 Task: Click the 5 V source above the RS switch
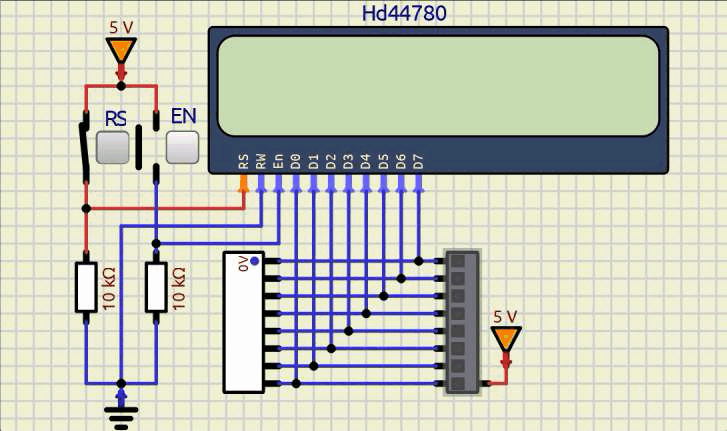(x=121, y=51)
